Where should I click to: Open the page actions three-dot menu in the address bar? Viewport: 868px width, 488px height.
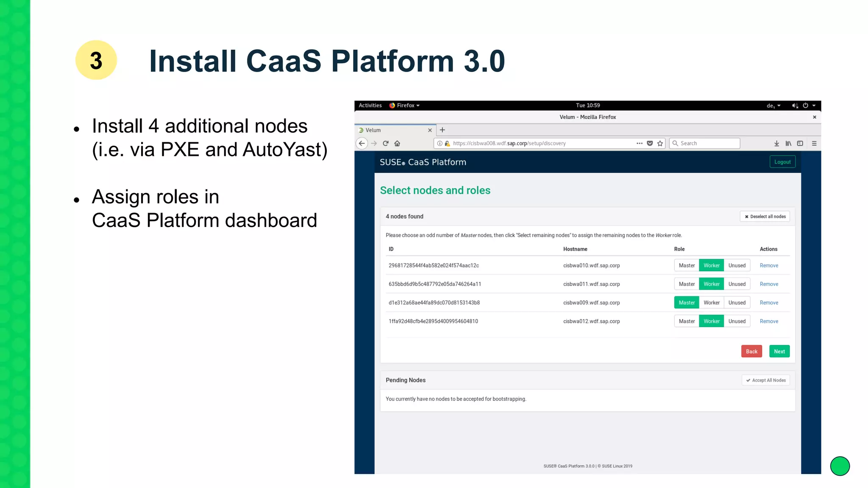[x=639, y=143]
